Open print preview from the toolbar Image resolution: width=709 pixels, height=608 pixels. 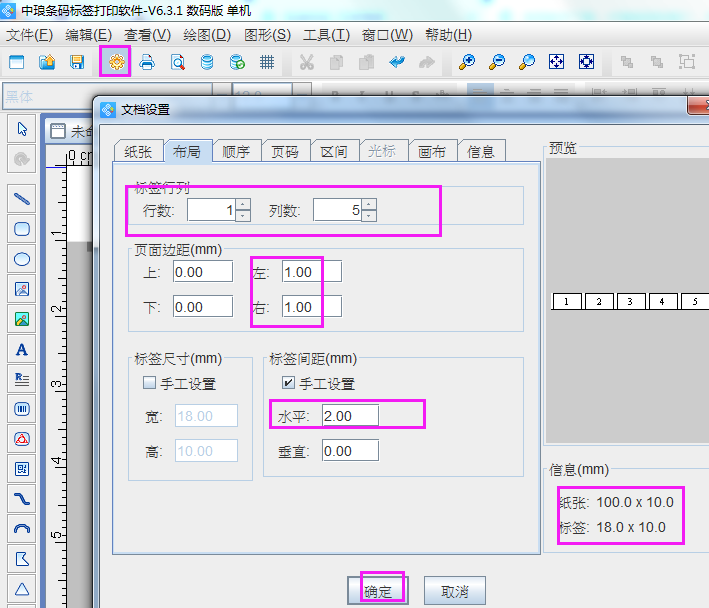pos(177,62)
